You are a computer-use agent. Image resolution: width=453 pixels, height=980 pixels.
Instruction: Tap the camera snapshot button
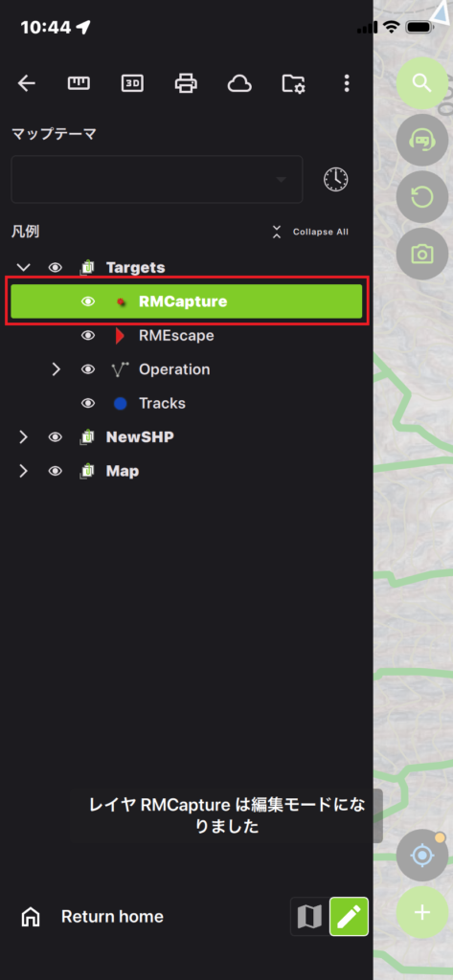pos(422,254)
